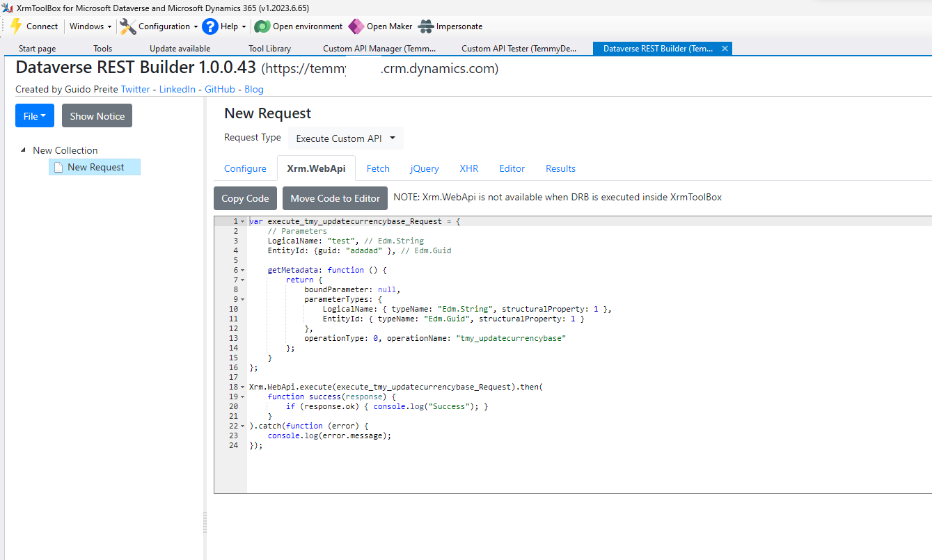Open the Tool Library tab
This screenshot has width=932, height=560.
(x=269, y=49)
